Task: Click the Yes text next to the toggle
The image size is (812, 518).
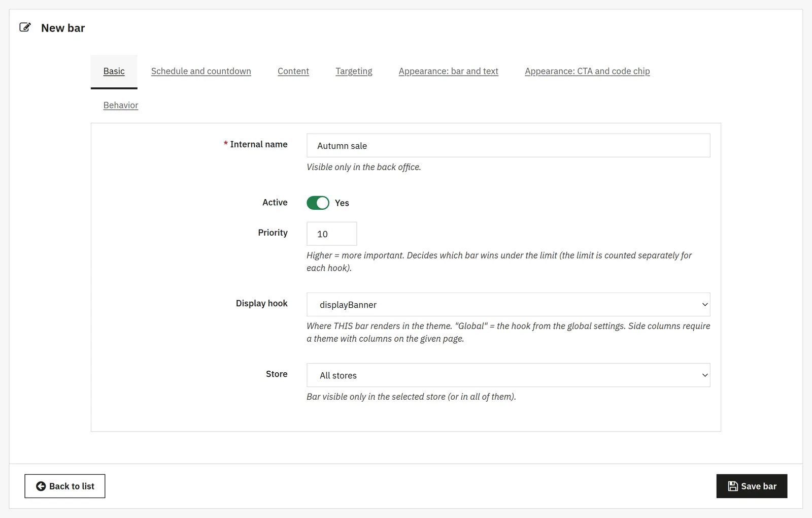Action: (x=342, y=203)
